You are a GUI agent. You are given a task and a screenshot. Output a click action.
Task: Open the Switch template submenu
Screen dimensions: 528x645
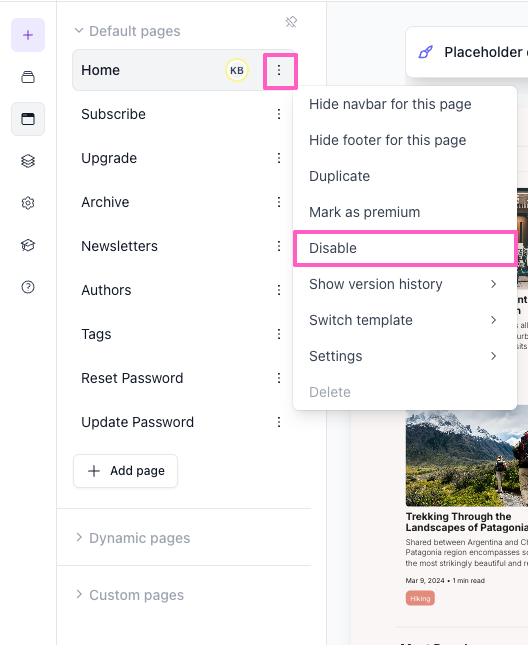click(x=405, y=320)
